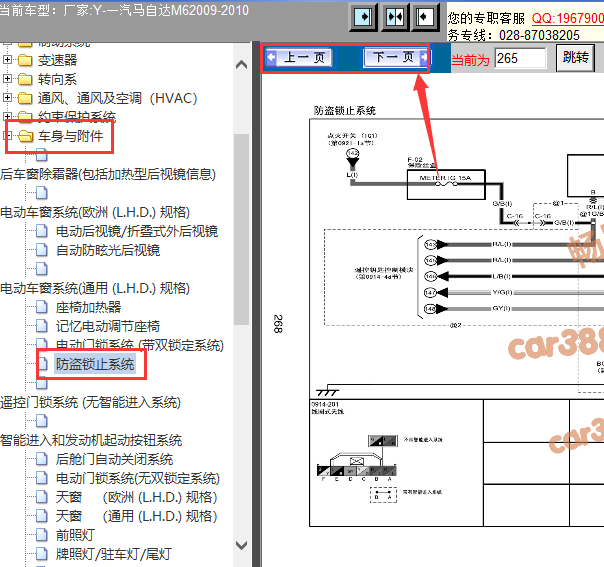
Task: Open 智能进入和发动机起动按钮系统 entry
Action: (91, 440)
